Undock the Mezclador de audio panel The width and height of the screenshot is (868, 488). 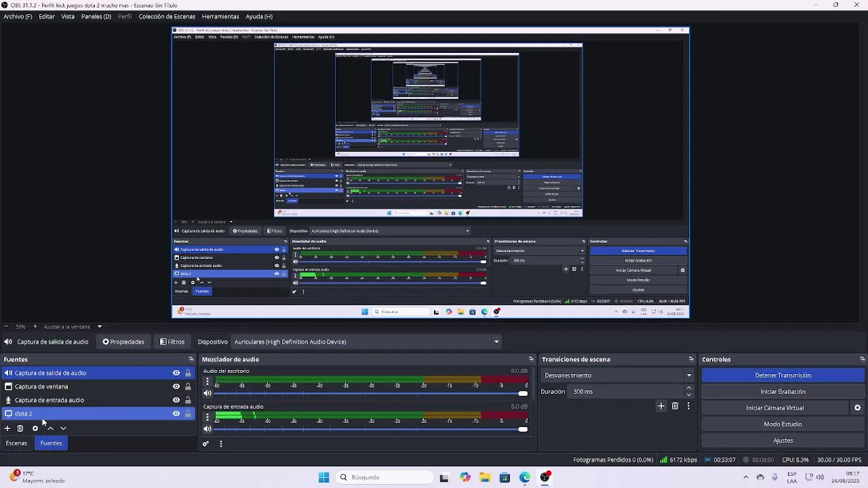(x=531, y=359)
